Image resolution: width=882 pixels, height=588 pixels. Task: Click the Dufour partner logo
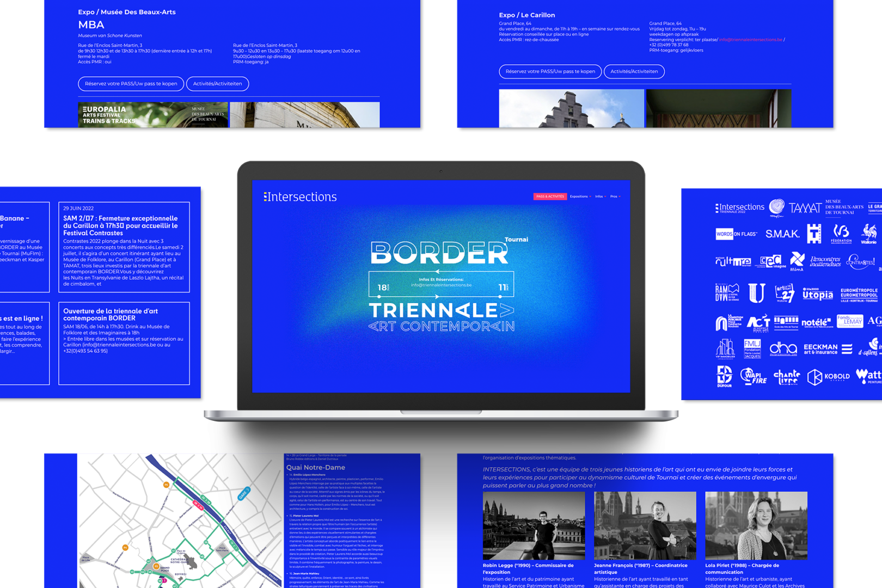(724, 376)
